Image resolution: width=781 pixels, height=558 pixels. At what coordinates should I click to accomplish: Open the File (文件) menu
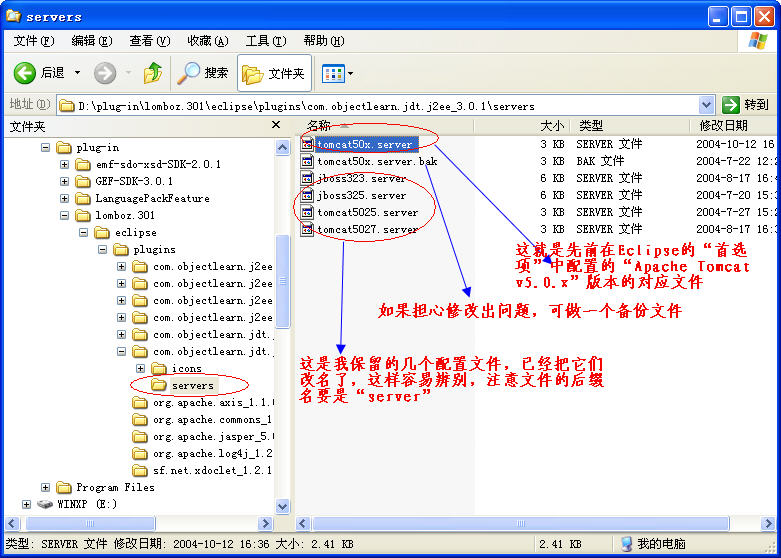[33, 41]
